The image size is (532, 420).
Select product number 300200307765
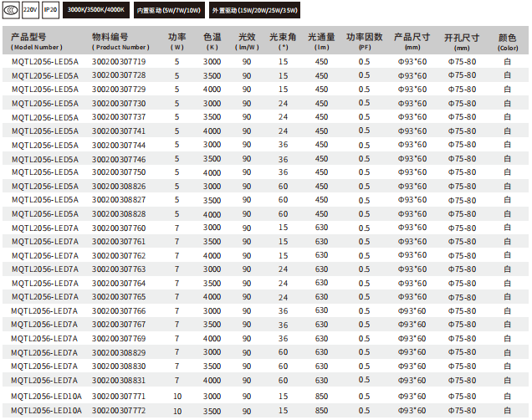click(x=119, y=297)
